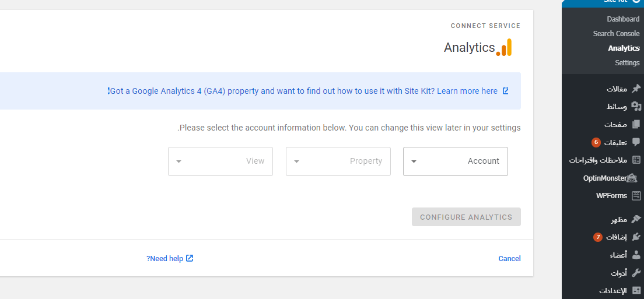Open Search Console in Site Kit menu

coord(616,34)
